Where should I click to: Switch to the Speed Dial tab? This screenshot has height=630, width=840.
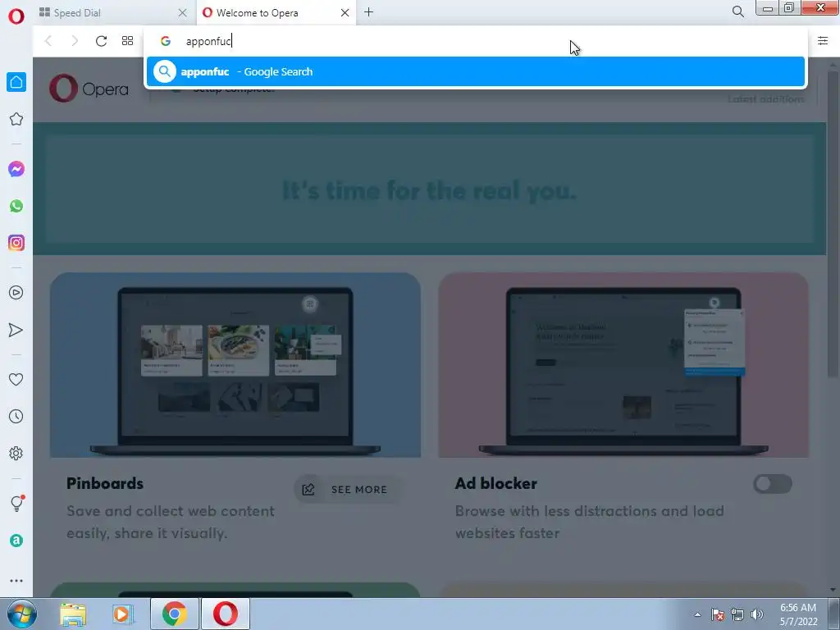pos(112,13)
